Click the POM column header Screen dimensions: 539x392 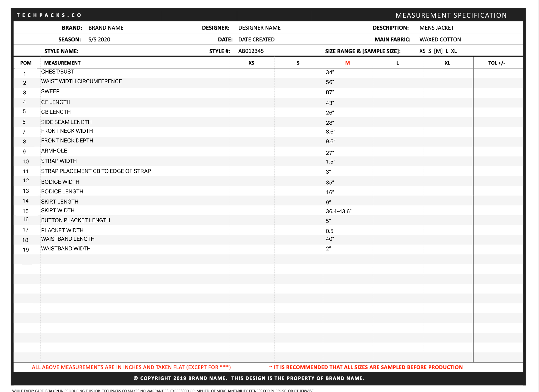pyautogui.click(x=26, y=63)
